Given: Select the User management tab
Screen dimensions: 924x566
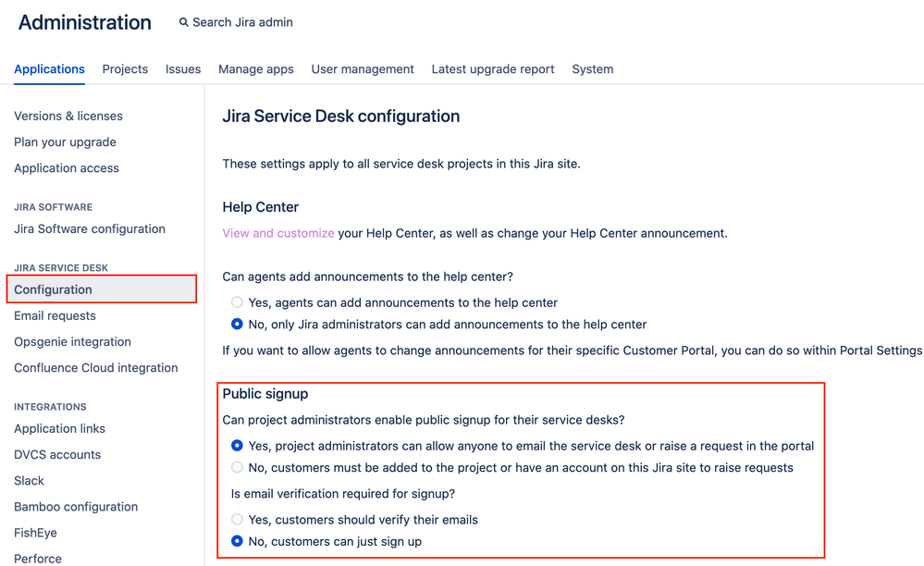Looking at the screenshot, I should coord(363,69).
